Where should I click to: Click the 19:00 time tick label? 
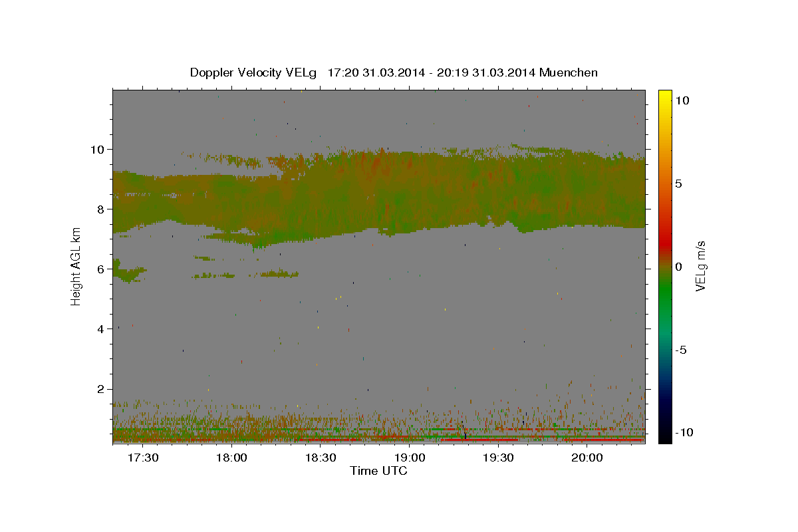pos(410,458)
